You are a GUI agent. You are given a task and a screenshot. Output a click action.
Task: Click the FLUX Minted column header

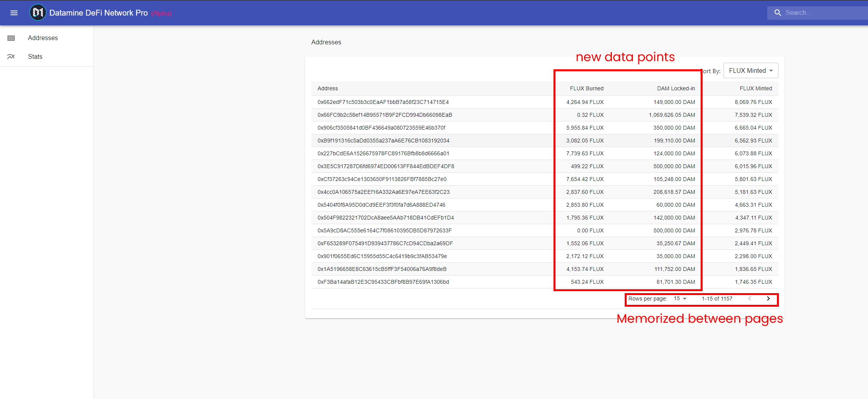coord(756,88)
